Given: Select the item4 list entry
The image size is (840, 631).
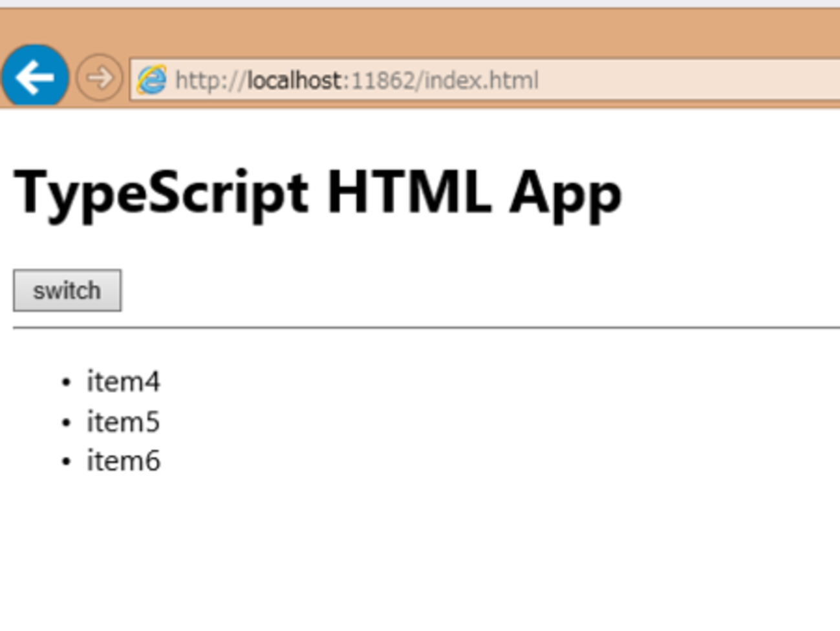Looking at the screenshot, I should tap(123, 381).
